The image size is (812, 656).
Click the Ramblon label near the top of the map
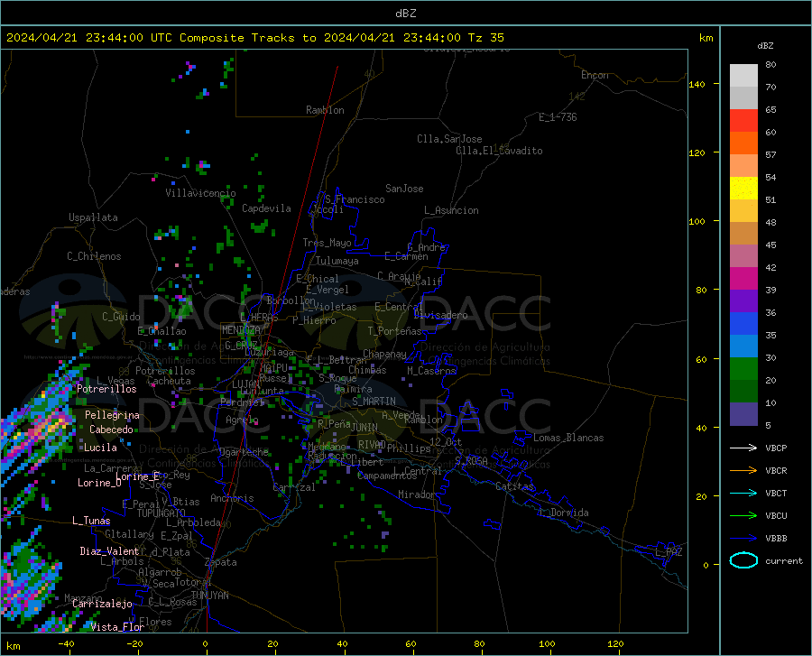pos(325,110)
